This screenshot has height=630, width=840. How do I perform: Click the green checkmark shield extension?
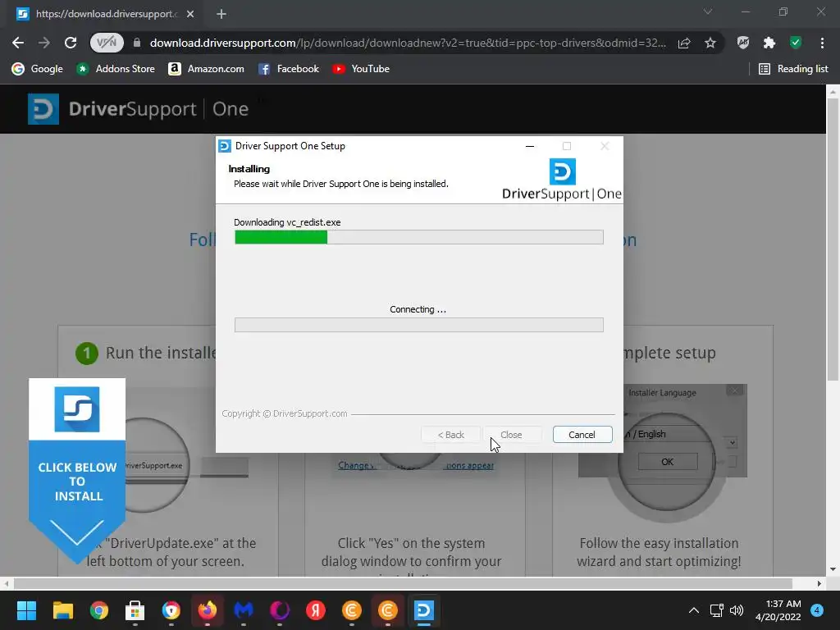click(796, 43)
